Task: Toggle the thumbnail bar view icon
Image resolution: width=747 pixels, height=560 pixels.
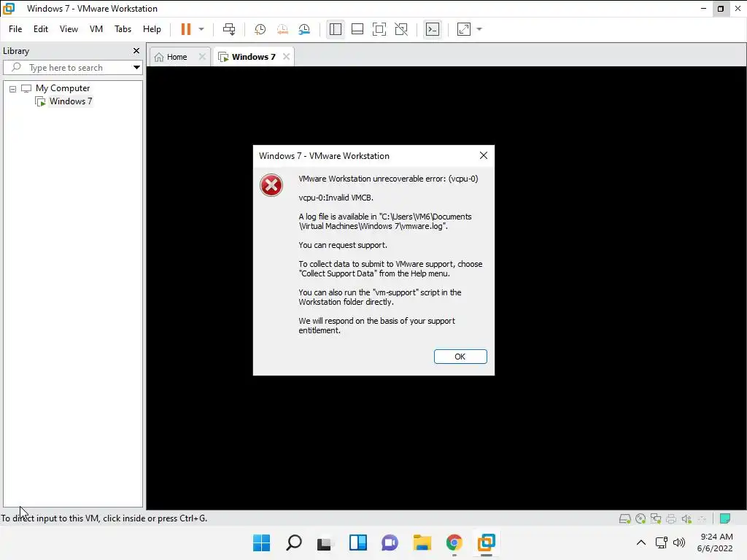Action: (x=357, y=29)
